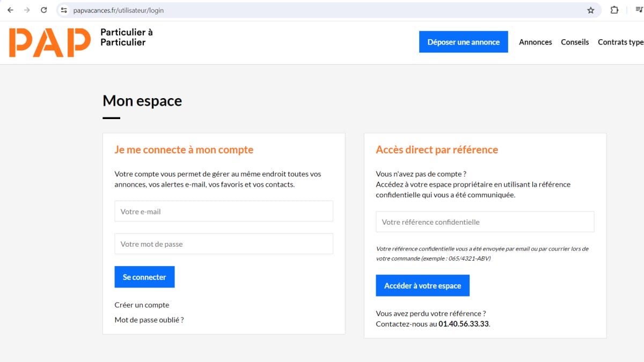
Task: Open the media controls icon in toolbar
Action: coord(638,10)
